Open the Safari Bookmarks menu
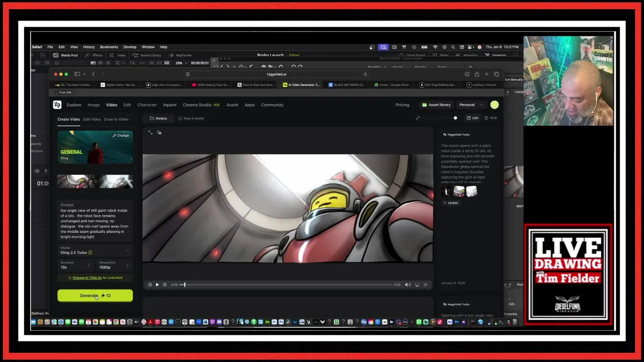Image resolution: width=644 pixels, height=362 pixels. [x=109, y=47]
